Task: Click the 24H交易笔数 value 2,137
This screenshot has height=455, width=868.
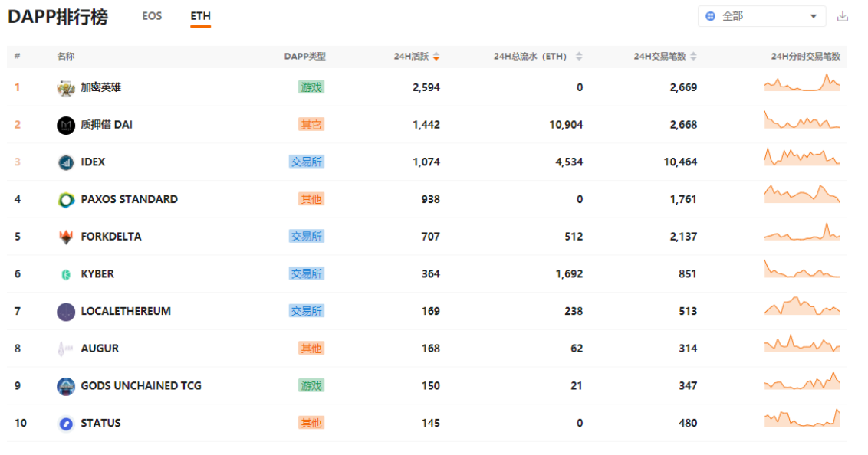Action: tap(684, 237)
